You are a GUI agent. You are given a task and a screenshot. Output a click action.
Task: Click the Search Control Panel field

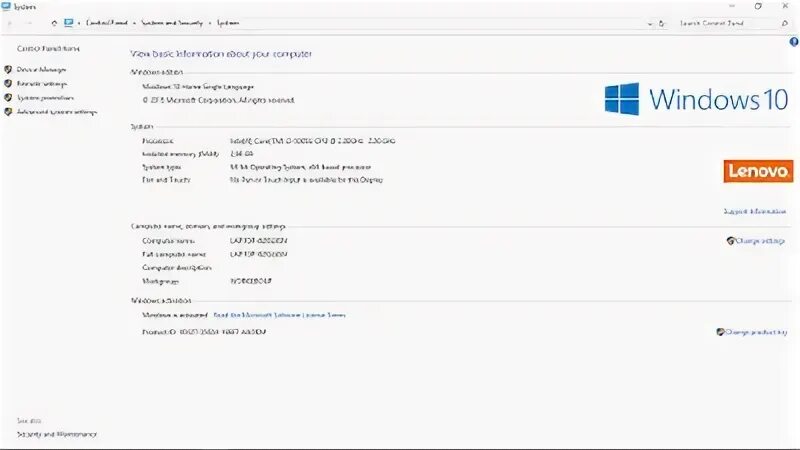(727, 23)
